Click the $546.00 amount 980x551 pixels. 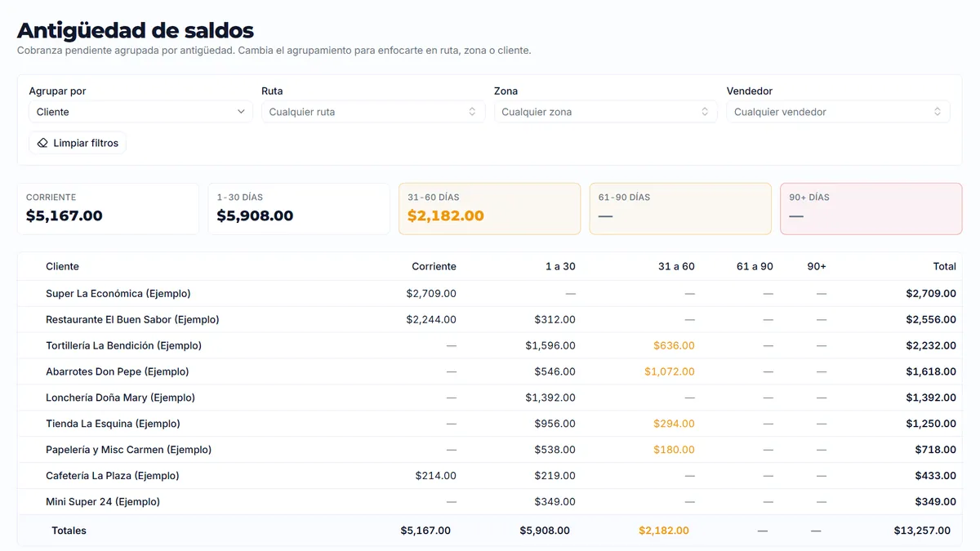tap(555, 372)
